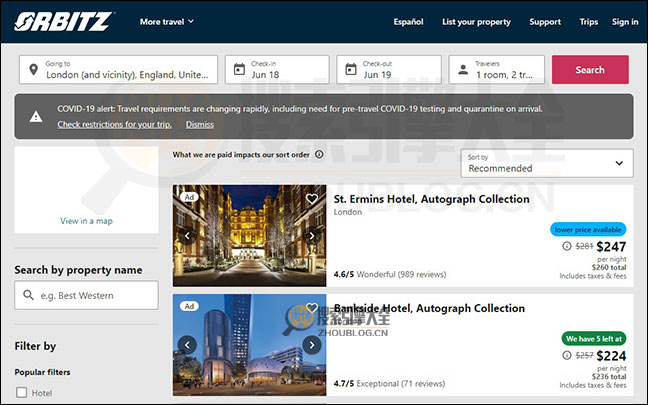Show next photo of Bankside Hotel
The width and height of the screenshot is (648, 405).
pos(312,345)
